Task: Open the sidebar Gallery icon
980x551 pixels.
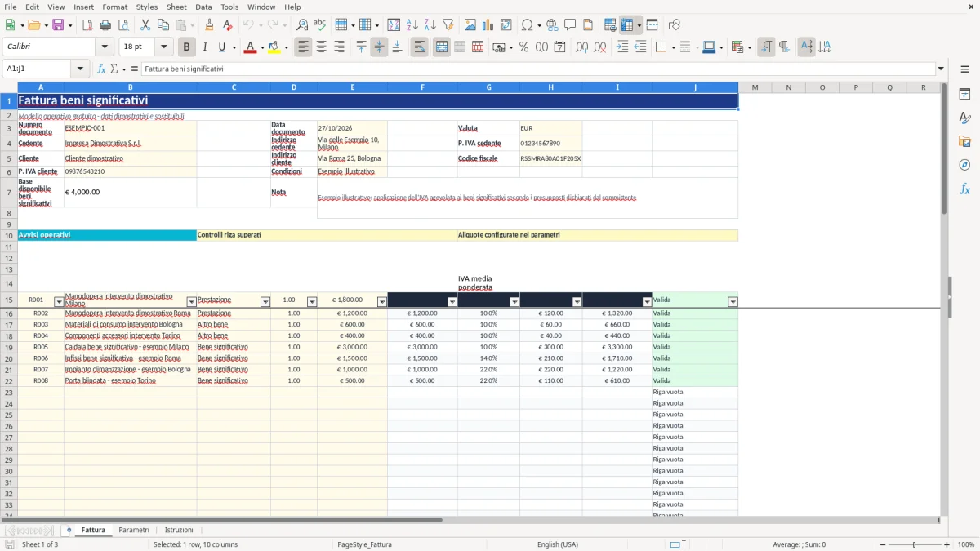Action: point(964,141)
